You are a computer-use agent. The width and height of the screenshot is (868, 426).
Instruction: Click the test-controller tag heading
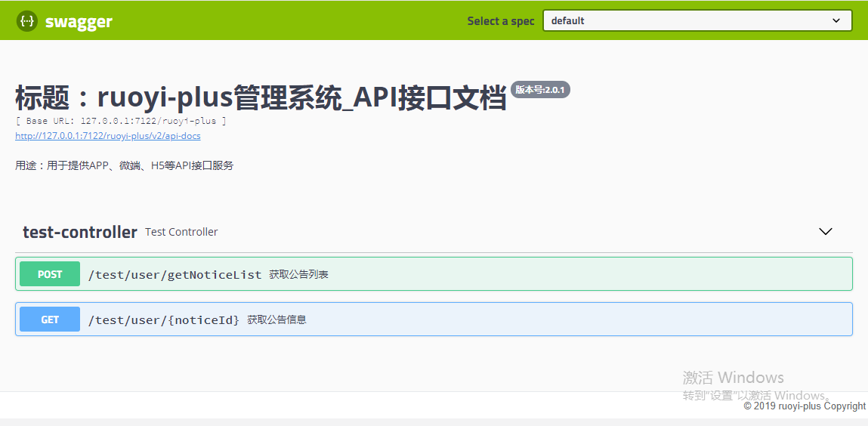(x=80, y=232)
